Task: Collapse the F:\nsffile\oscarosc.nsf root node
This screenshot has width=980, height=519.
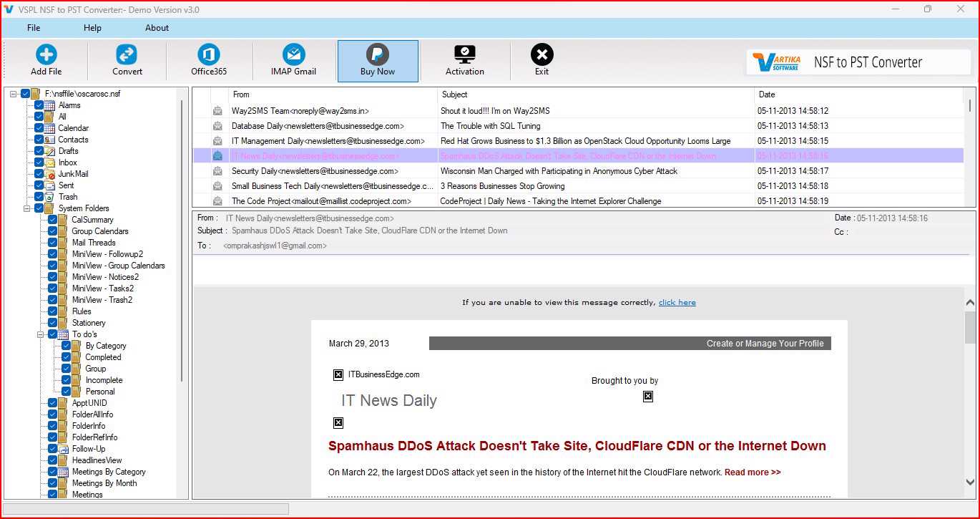Action: [x=14, y=94]
